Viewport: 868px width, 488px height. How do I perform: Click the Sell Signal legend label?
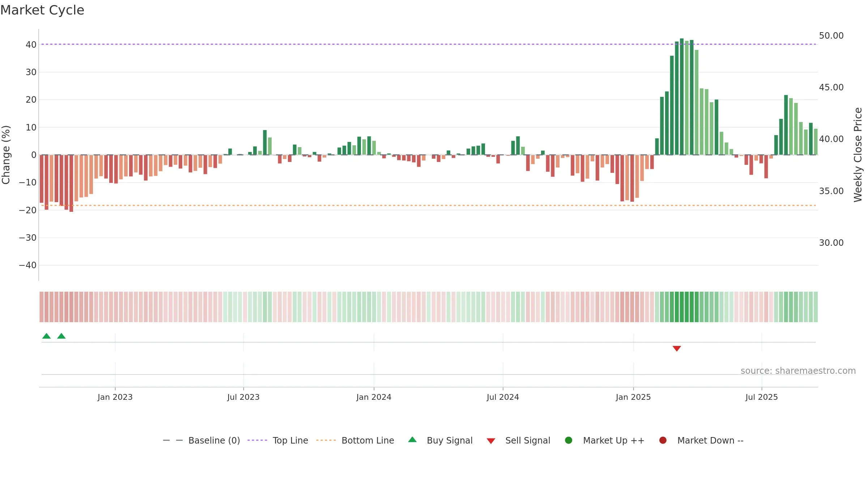(528, 440)
